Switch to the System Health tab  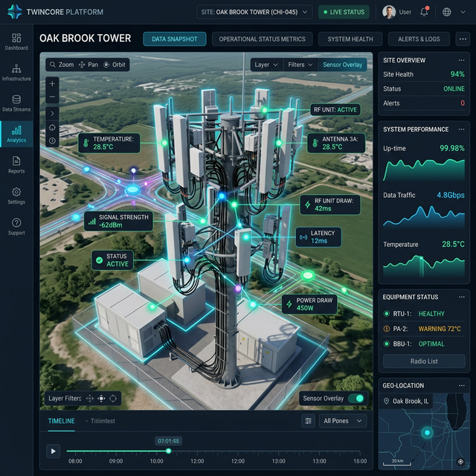[350, 39]
